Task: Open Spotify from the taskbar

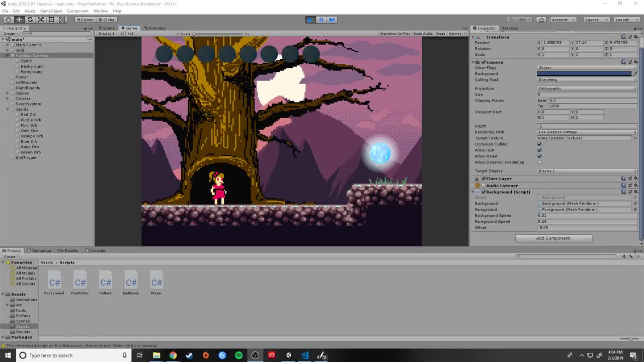Action: point(238,355)
